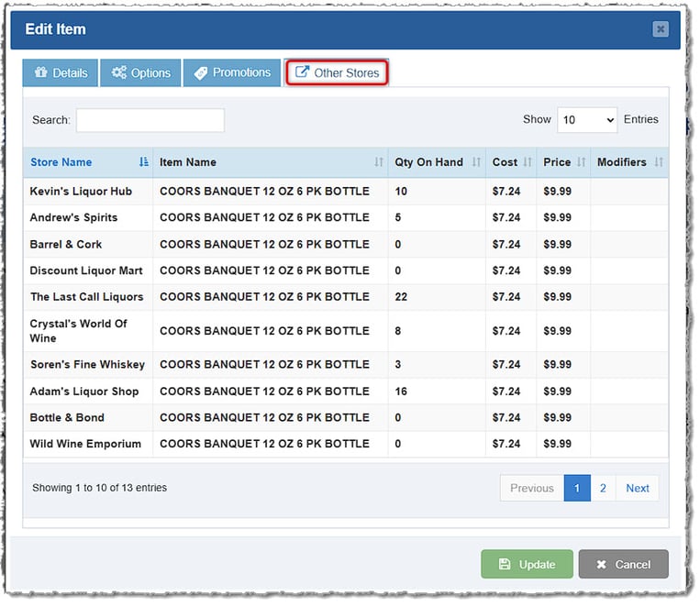Sort by Store Name column
The image size is (700, 607).
(88, 162)
